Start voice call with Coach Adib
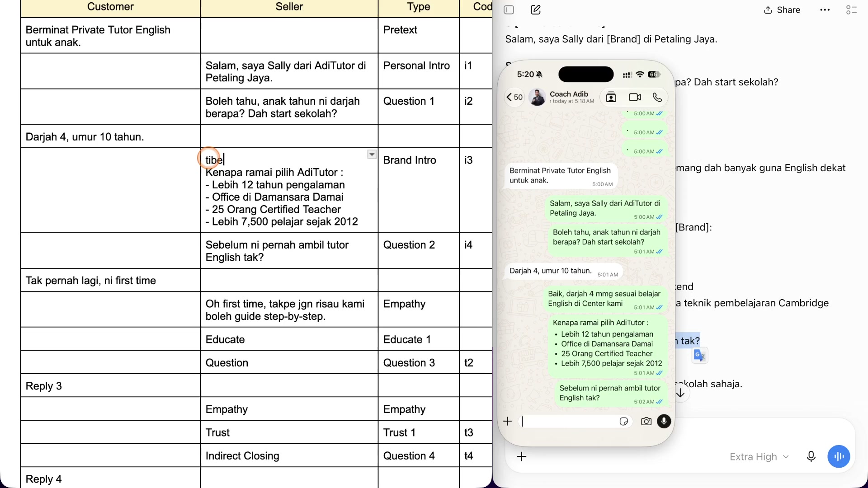 pyautogui.click(x=657, y=97)
